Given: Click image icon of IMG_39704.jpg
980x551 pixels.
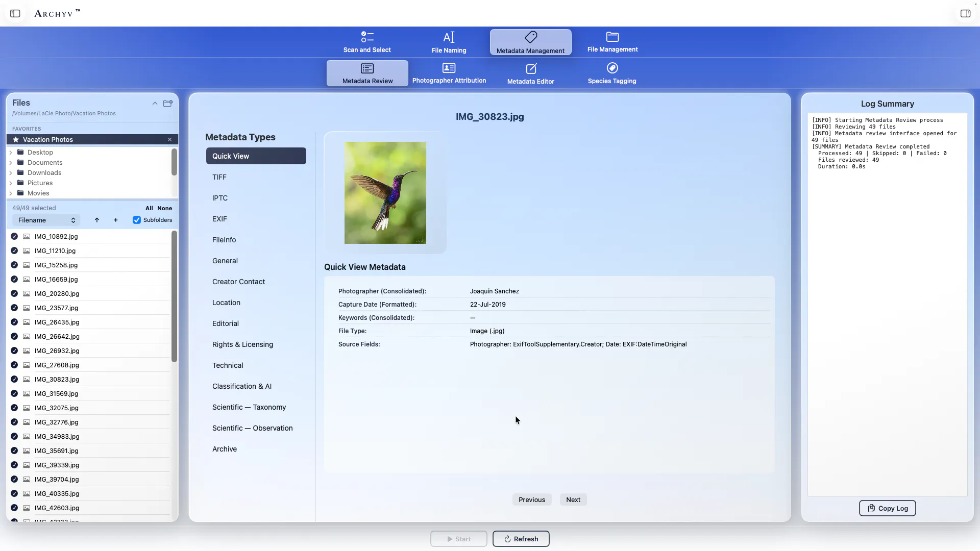Looking at the screenshot, I should click(27, 480).
